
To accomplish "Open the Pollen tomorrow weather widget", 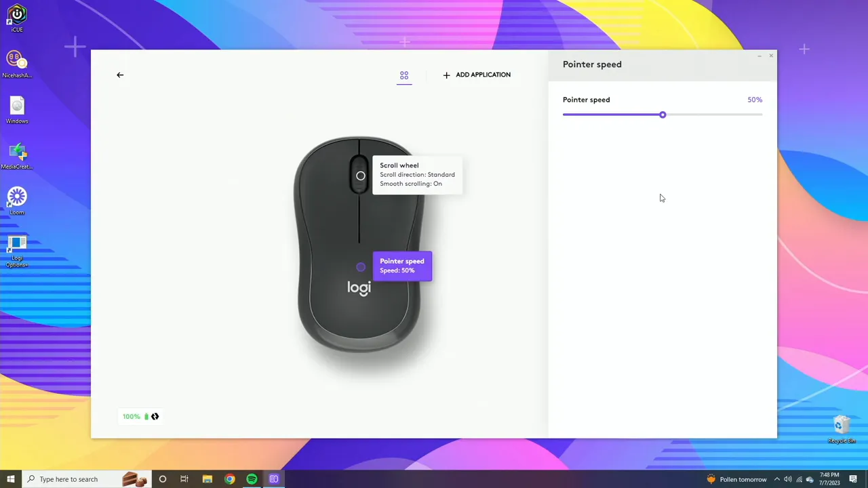I will coord(736,479).
